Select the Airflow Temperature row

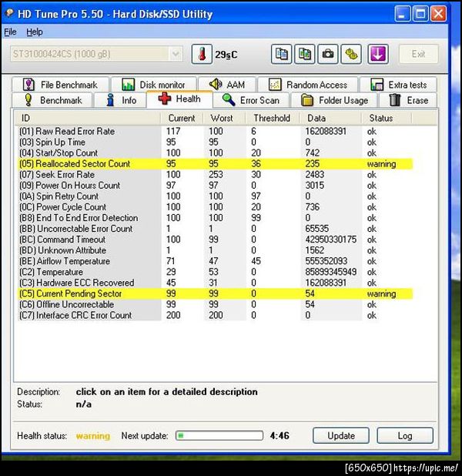coord(215,261)
